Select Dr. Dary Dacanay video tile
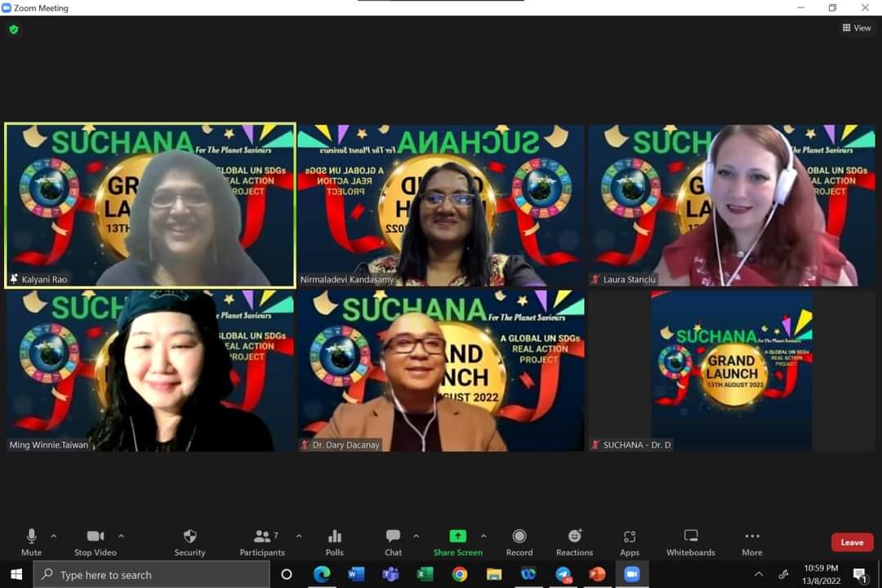 tap(441, 371)
